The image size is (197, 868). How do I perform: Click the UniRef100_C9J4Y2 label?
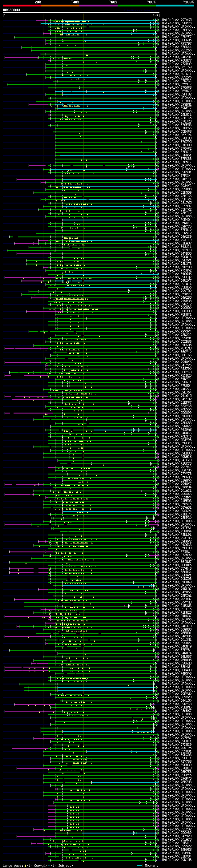click(x=177, y=186)
